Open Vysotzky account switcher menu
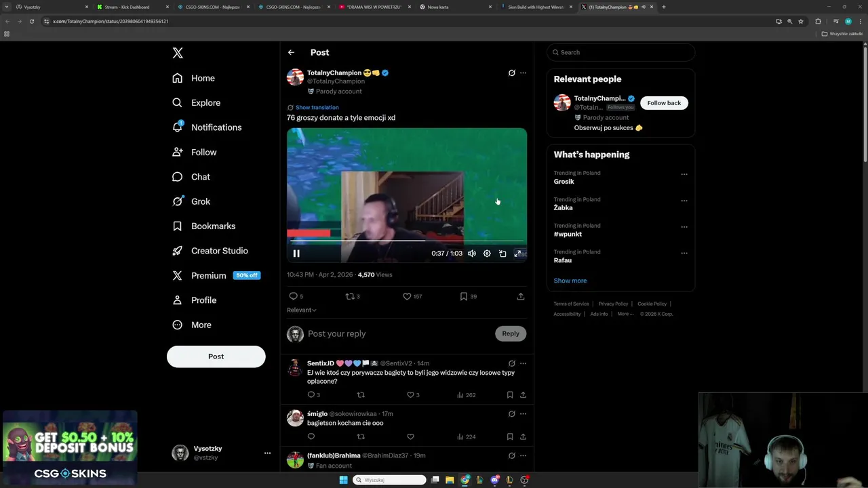This screenshot has height=488, width=868. pyautogui.click(x=221, y=453)
